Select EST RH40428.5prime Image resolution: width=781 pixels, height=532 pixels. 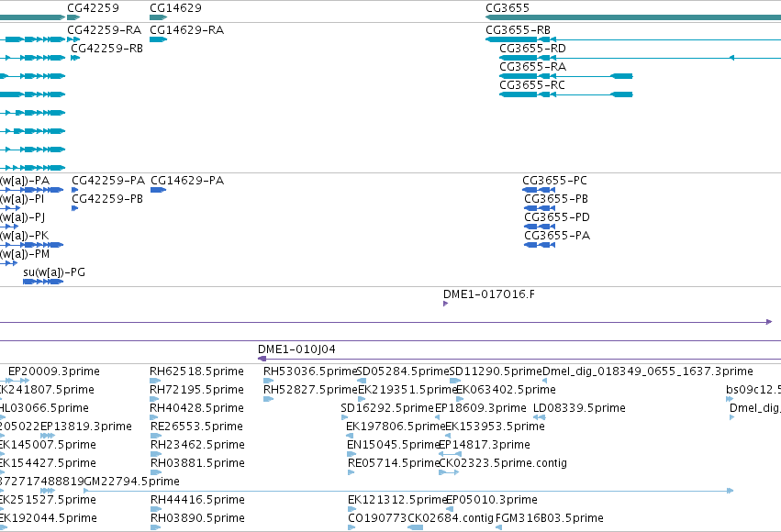pyautogui.click(x=197, y=408)
